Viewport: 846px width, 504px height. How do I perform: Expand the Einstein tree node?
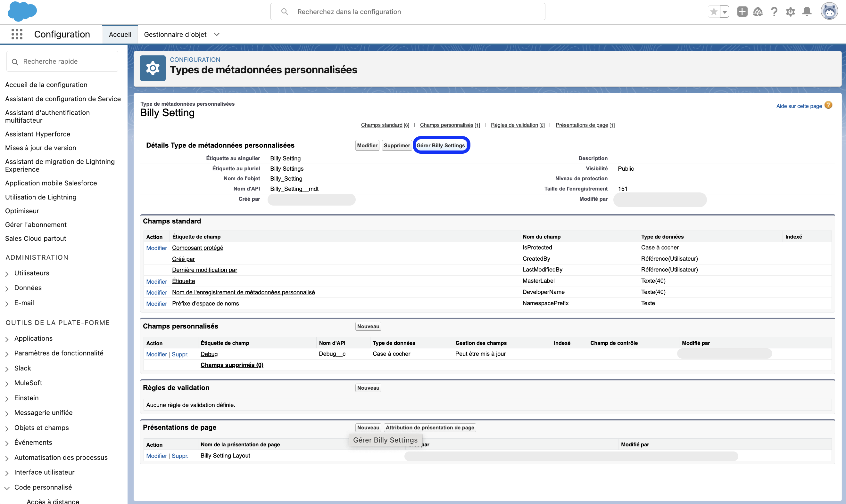click(7, 399)
